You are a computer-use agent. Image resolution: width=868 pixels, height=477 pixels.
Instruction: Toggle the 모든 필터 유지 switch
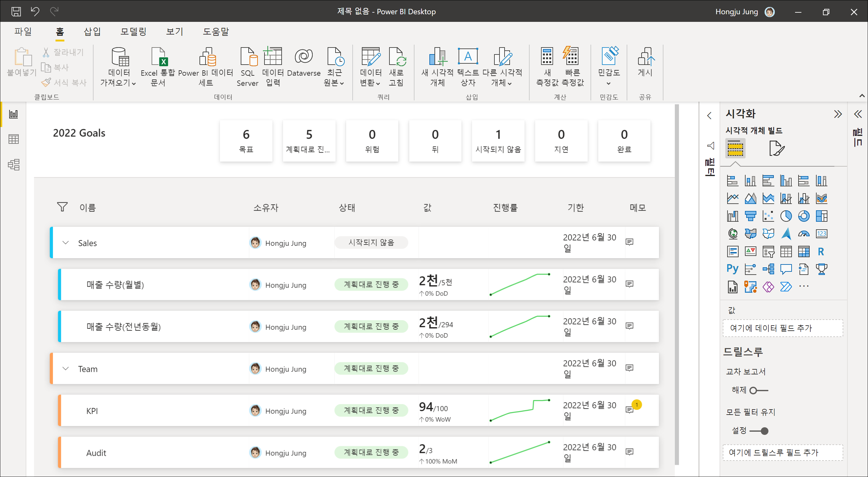pyautogui.click(x=759, y=431)
